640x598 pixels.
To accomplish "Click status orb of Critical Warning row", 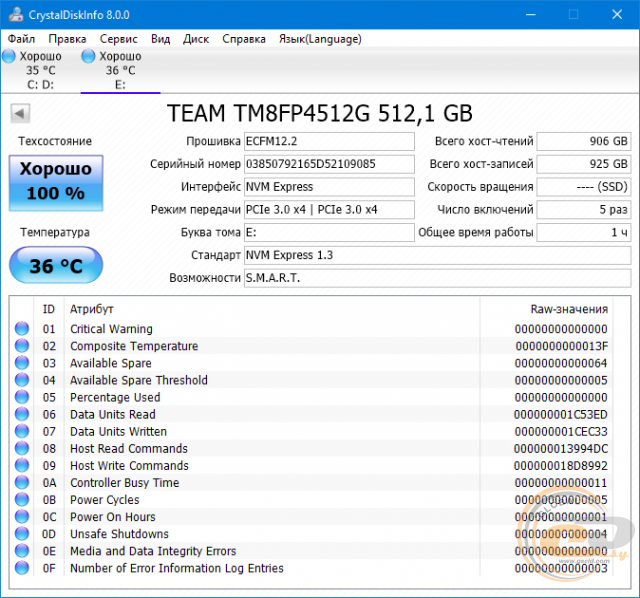I will [22, 329].
